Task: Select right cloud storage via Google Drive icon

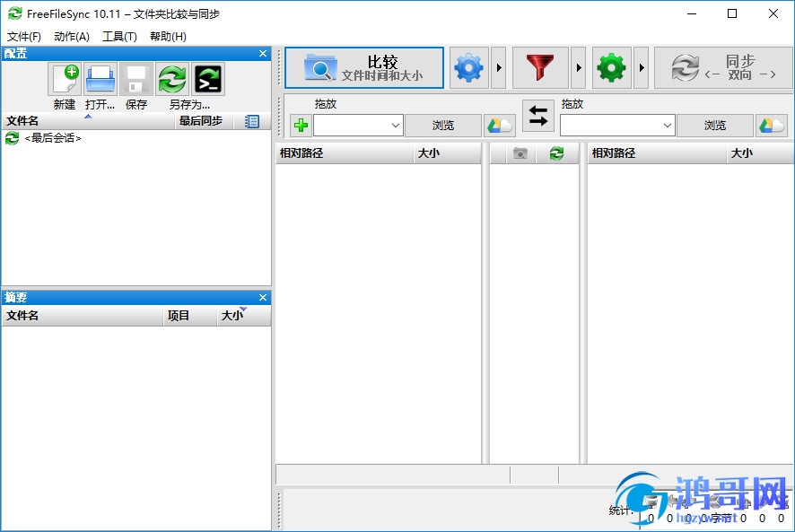Action: pos(772,126)
